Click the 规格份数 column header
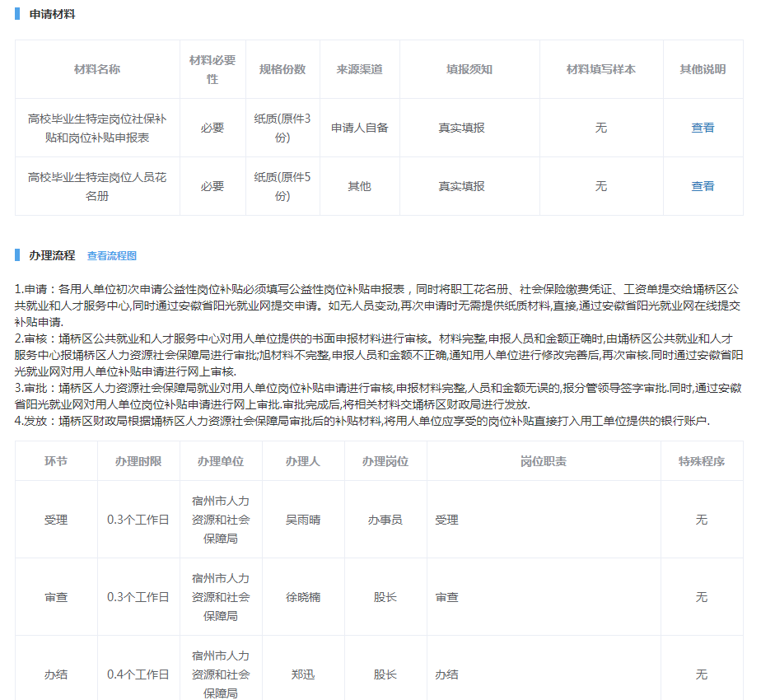The height and width of the screenshot is (700, 761). point(282,69)
